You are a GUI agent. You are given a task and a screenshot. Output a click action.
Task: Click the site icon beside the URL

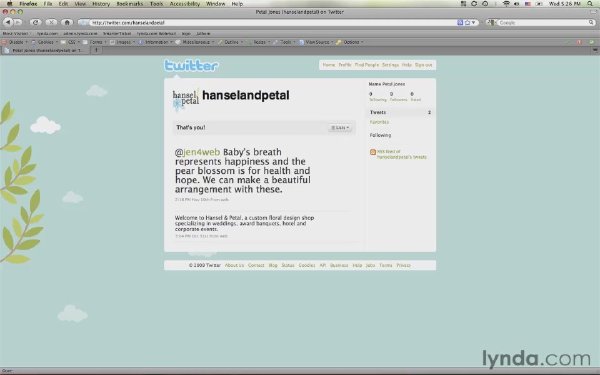84,23
